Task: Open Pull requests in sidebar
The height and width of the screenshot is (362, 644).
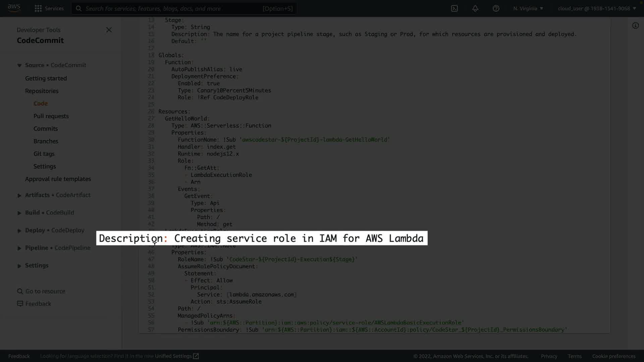Action: coord(51,116)
